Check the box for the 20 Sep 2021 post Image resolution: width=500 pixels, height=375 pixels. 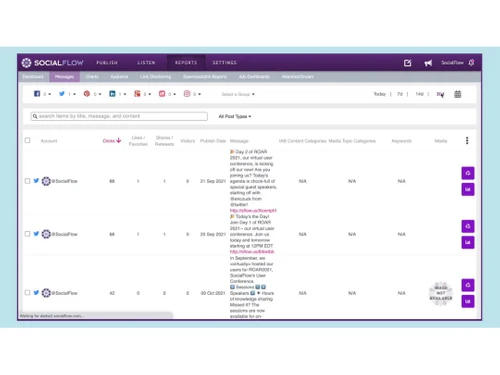coord(28,234)
